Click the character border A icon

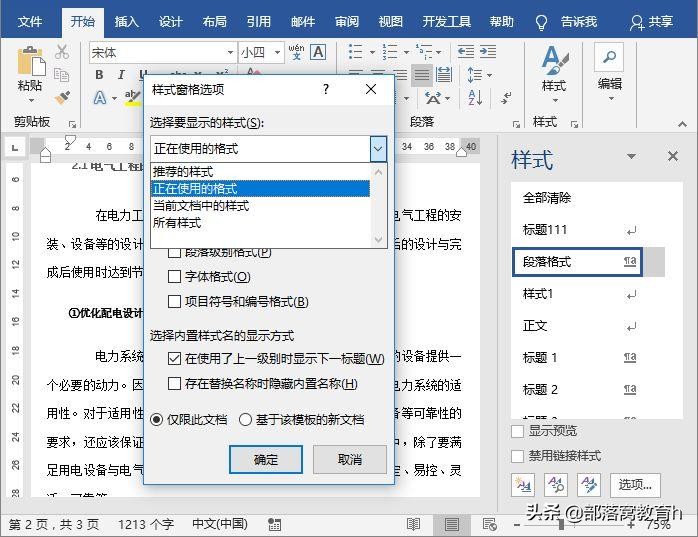318,52
